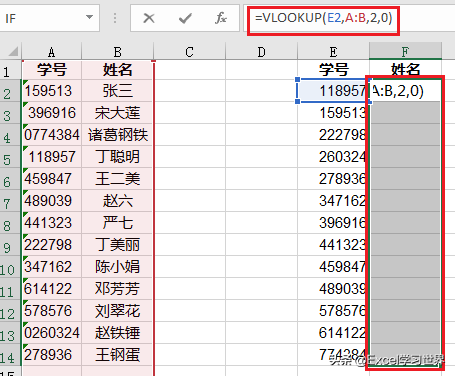This screenshot has width=455, height=376.
Task: Click cell A1 labeled 学号
Action: tap(52, 70)
